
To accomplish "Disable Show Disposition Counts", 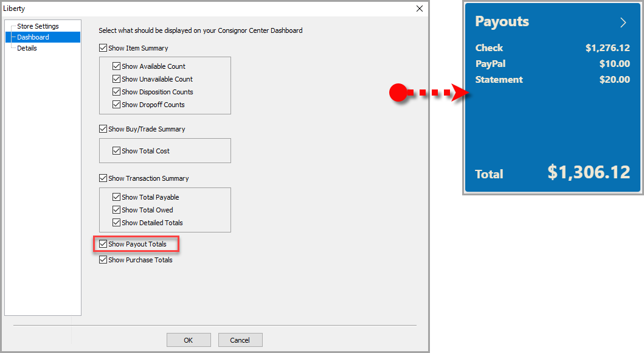I will pyautogui.click(x=116, y=92).
